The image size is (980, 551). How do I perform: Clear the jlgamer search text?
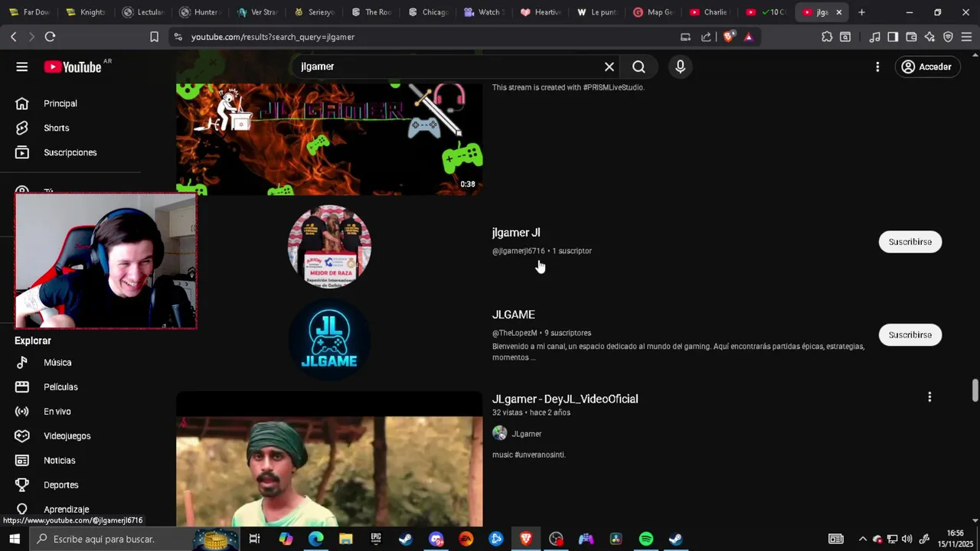click(609, 67)
